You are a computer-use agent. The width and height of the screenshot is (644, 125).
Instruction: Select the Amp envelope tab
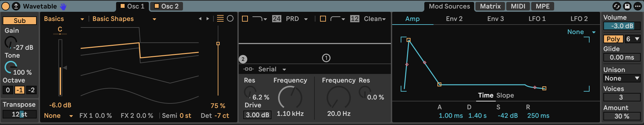(x=413, y=19)
